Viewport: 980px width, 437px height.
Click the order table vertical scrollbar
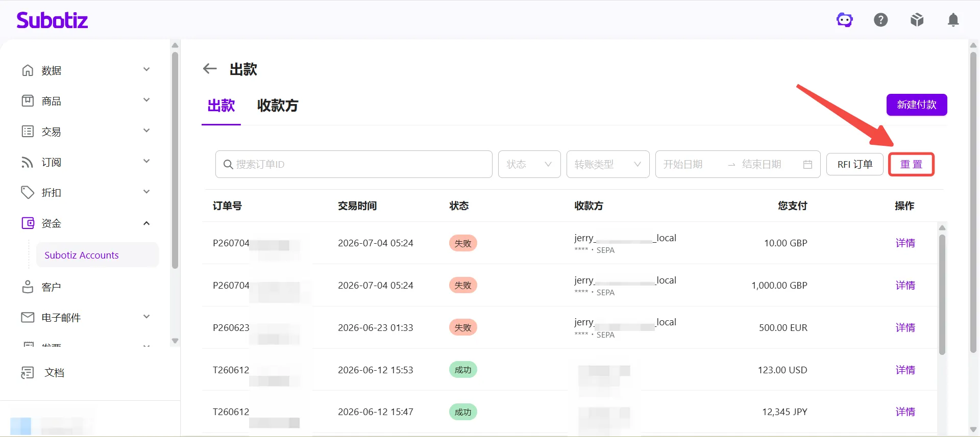pyautogui.click(x=942, y=294)
